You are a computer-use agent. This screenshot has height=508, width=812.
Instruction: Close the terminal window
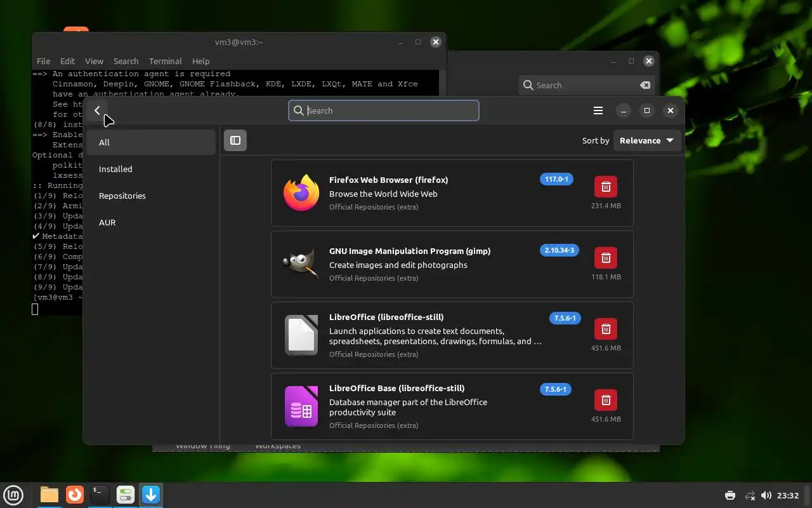click(x=435, y=42)
